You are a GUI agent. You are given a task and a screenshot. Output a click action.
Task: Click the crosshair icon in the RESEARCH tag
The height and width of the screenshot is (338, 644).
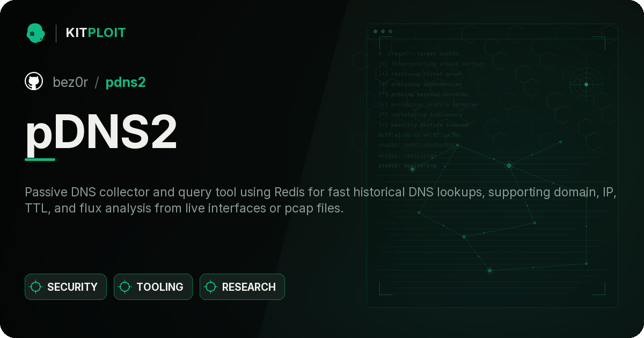pyautogui.click(x=211, y=287)
